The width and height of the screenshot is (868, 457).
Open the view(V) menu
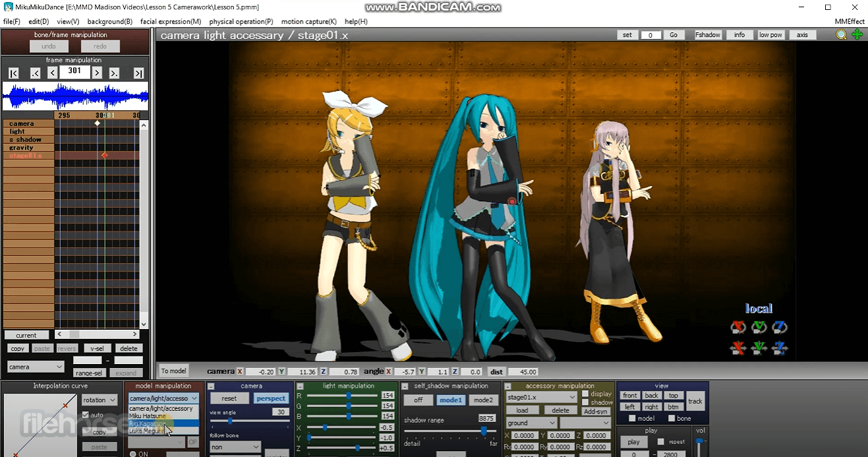point(68,22)
